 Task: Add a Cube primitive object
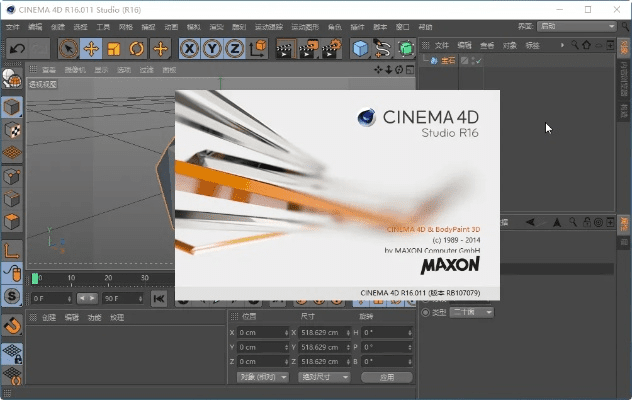360,48
